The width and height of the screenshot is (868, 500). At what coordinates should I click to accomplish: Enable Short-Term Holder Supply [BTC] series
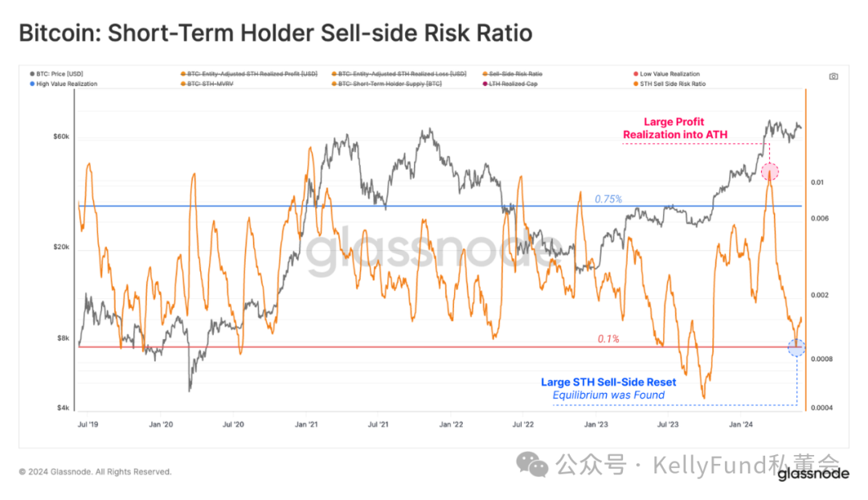tap(387, 84)
